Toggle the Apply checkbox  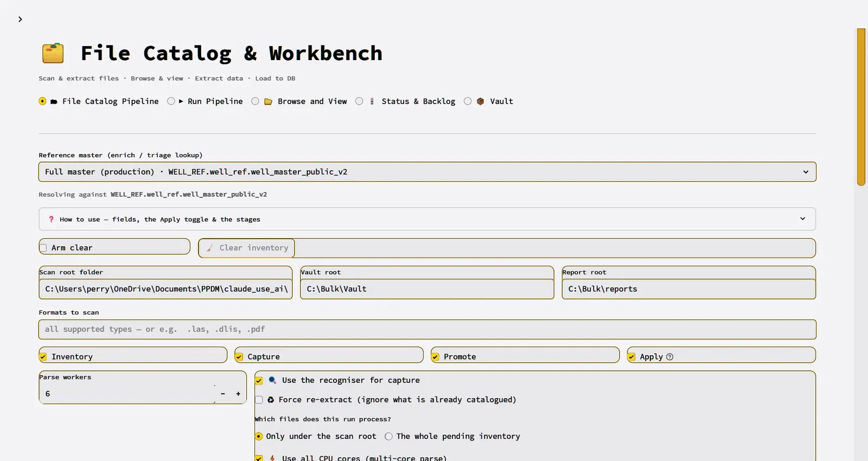[631, 357]
